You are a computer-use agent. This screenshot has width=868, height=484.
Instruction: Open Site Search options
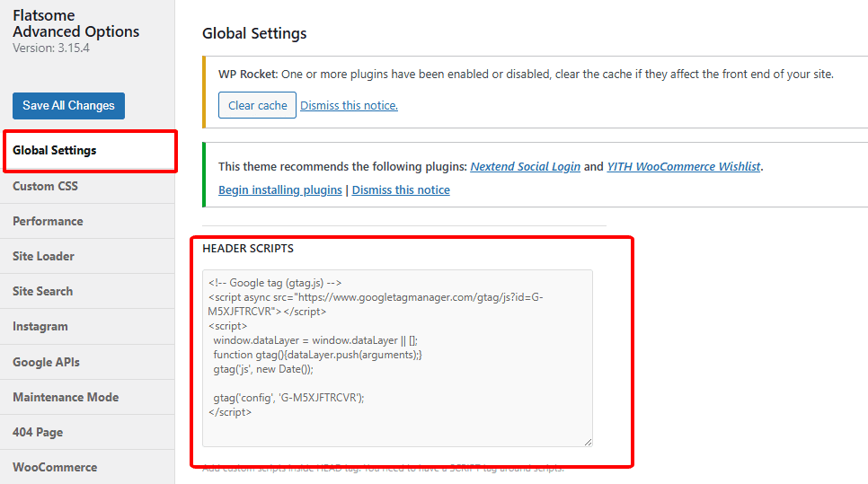pos(87,292)
